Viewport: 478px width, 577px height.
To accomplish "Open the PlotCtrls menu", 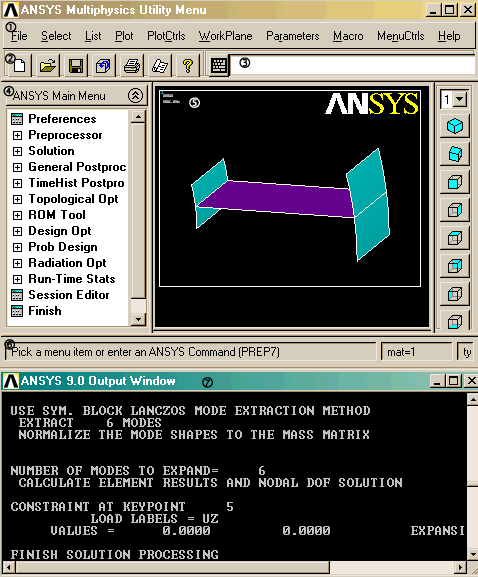I will pyautogui.click(x=166, y=36).
